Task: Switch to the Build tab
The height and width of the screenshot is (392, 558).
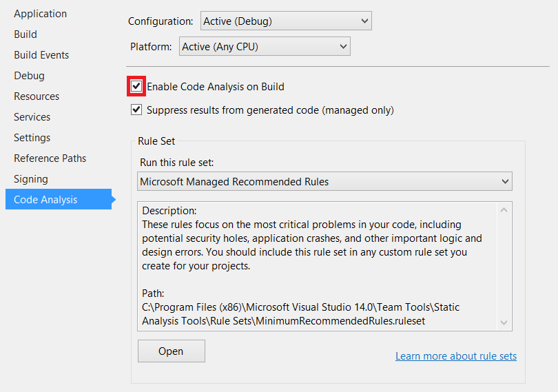Action: pos(25,34)
